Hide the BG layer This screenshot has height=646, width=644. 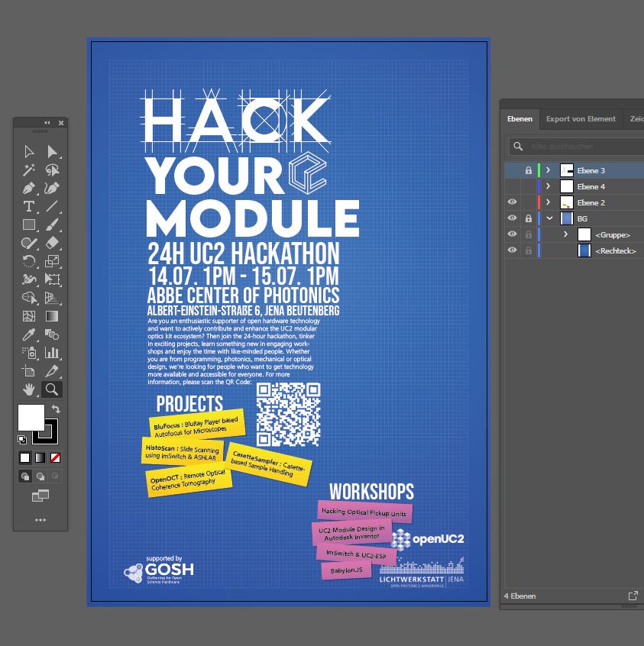point(512,218)
